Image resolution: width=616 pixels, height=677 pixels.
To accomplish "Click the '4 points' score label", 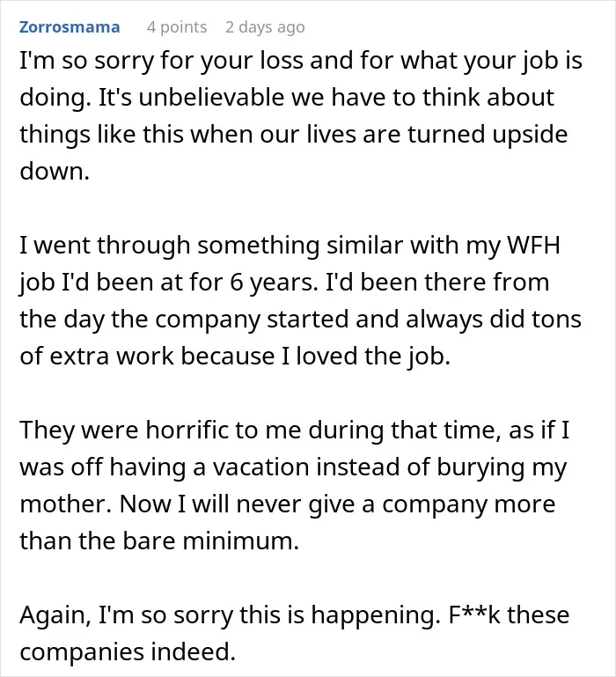I will (177, 27).
